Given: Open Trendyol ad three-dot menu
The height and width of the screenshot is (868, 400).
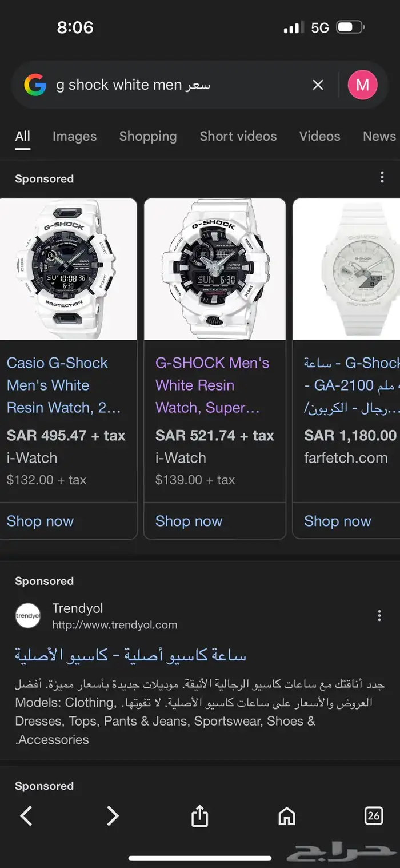Looking at the screenshot, I should click(x=379, y=616).
